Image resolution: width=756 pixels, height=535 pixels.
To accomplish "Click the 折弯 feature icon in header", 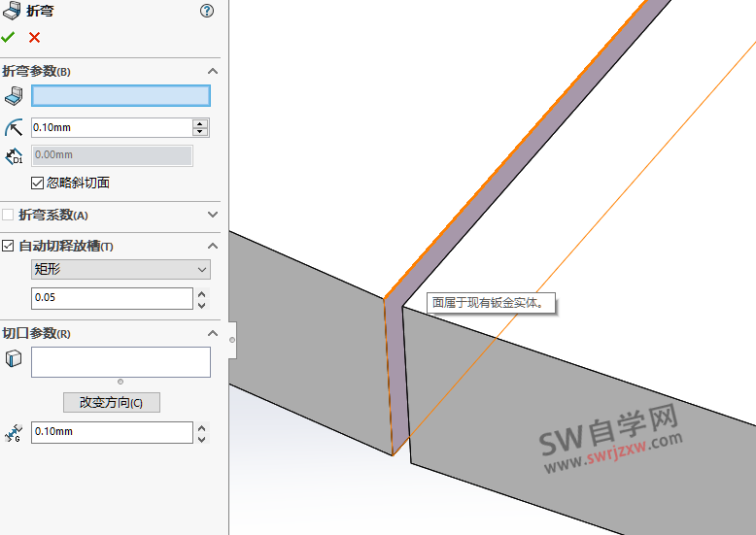I will point(12,12).
